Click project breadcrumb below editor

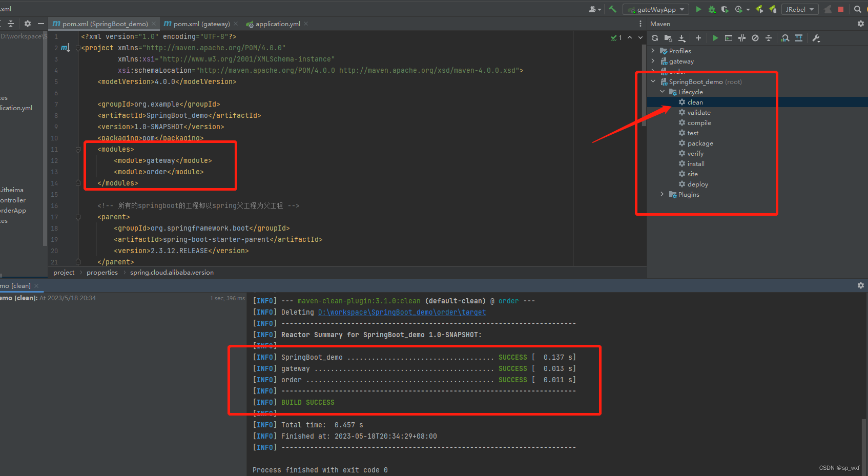(64, 273)
